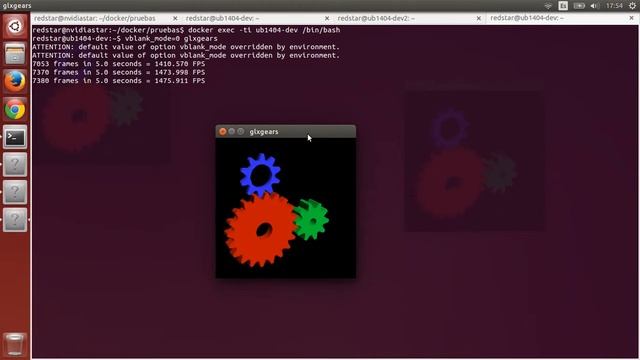This screenshot has width=640, height=360.
Task: Open the system gear session menu
Action: pyautogui.click(x=632, y=6)
